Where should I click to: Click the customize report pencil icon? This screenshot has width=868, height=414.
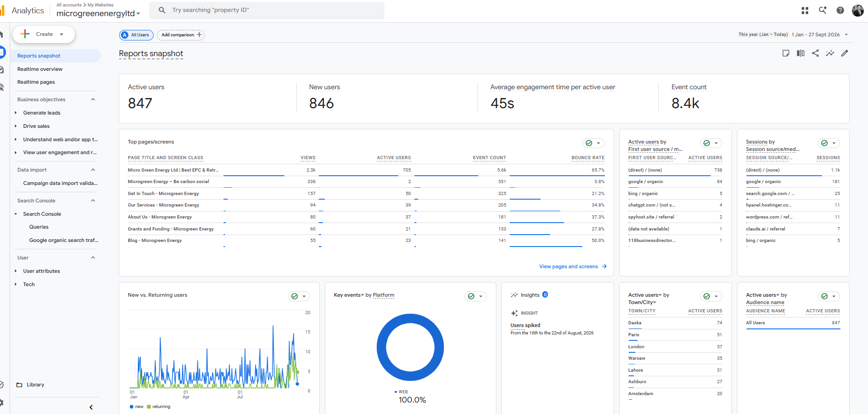click(845, 53)
